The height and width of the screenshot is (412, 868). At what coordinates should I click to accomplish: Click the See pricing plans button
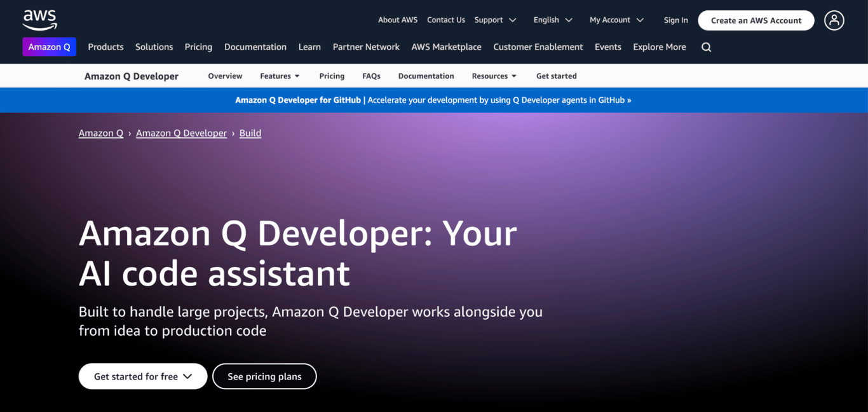click(x=264, y=376)
